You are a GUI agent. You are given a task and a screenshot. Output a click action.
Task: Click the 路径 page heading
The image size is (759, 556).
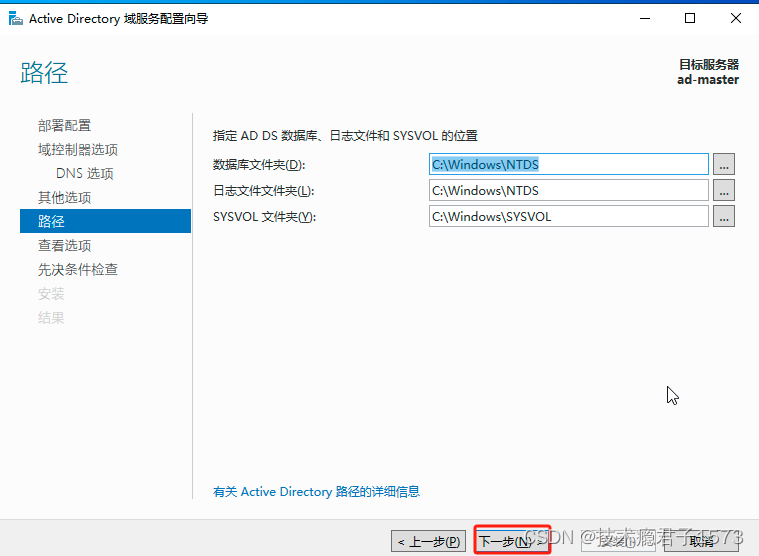click(x=44, y=73)
